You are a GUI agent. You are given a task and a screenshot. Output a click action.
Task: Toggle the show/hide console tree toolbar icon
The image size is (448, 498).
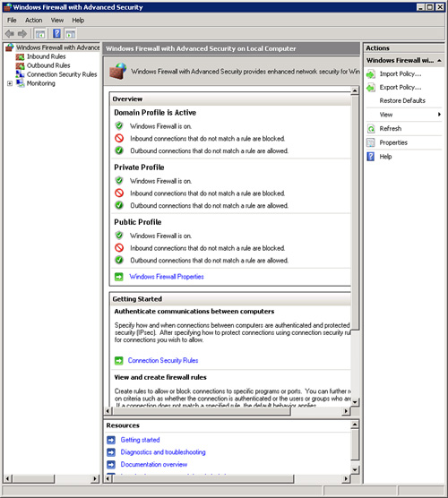point(40,34)
